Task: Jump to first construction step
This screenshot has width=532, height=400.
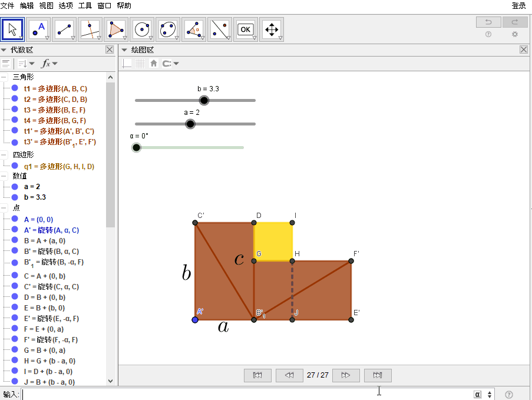Action: click(x=257, y=375)
